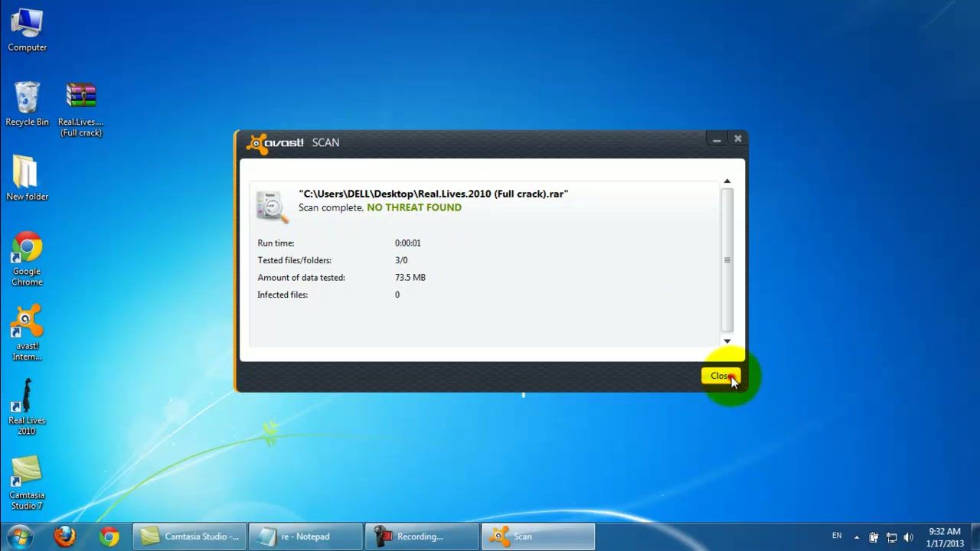Close the avast scan results dialog
980x551 pixels.
click(x=720, y=376)
